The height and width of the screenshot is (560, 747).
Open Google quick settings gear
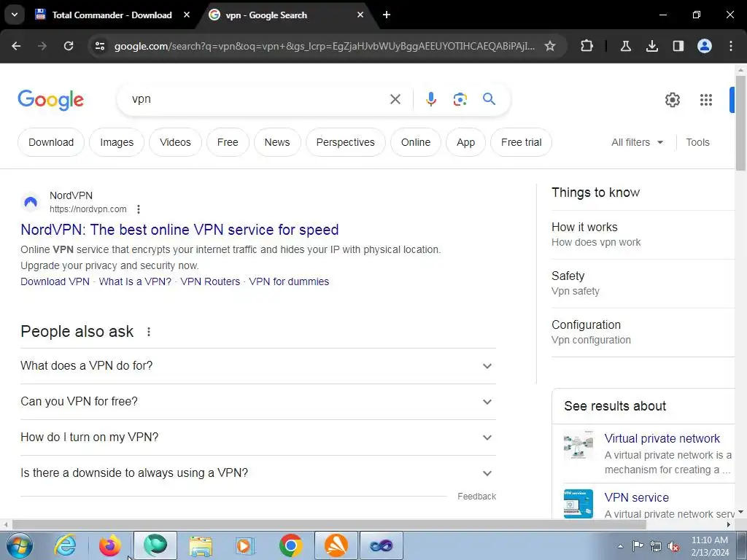click(x=672, y=99)
